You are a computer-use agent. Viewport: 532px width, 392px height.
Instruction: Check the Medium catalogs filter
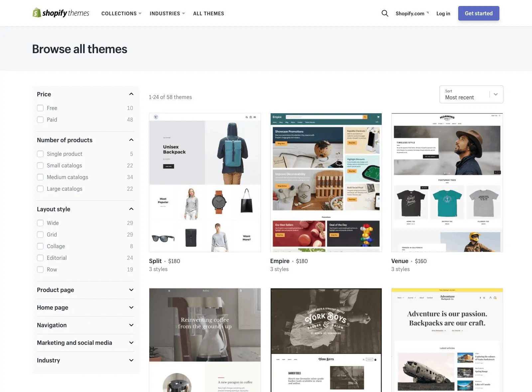point(40,177)
